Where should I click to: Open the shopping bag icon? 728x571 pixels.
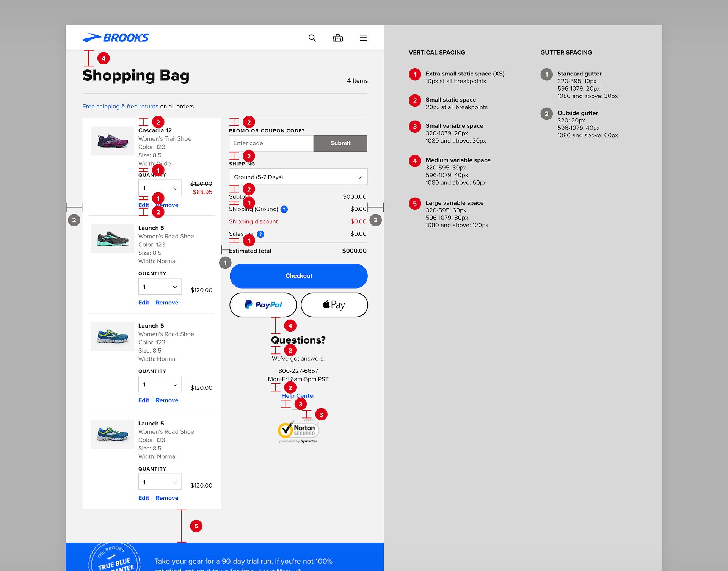[337, 38]
